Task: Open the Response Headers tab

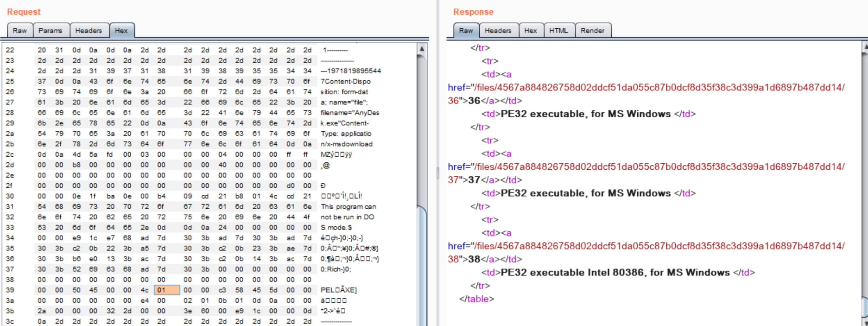Action: pyautogui.click(x=498, y=31)
